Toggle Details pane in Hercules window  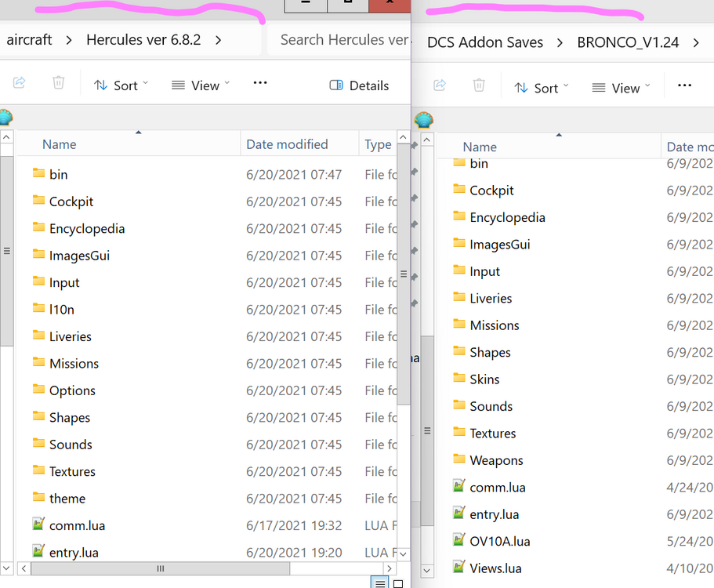tap(359, 85)
